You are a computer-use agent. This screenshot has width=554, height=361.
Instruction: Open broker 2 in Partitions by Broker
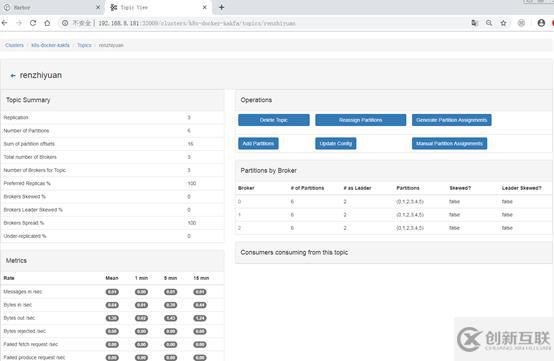(x=240, y=228)
